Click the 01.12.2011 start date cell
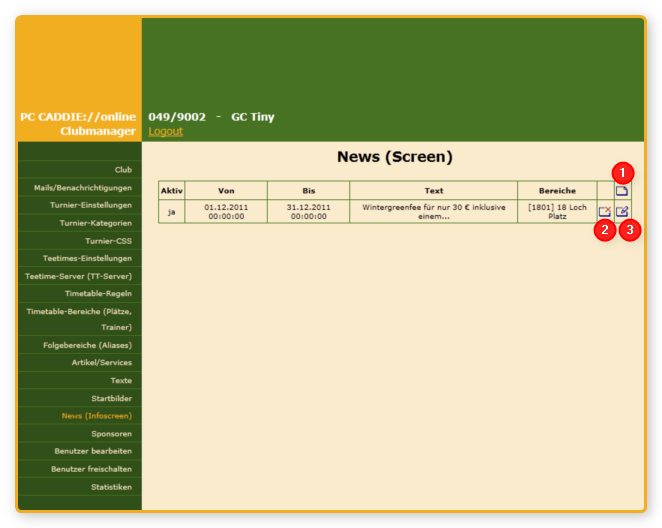This screenshot has width=662, height=528. [226, 211]
